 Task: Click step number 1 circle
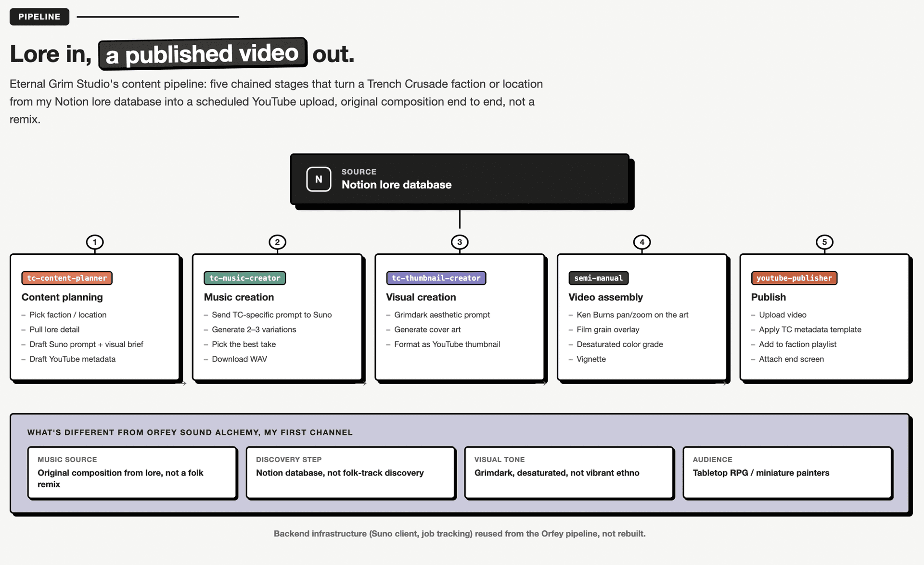tap(95, 242)
